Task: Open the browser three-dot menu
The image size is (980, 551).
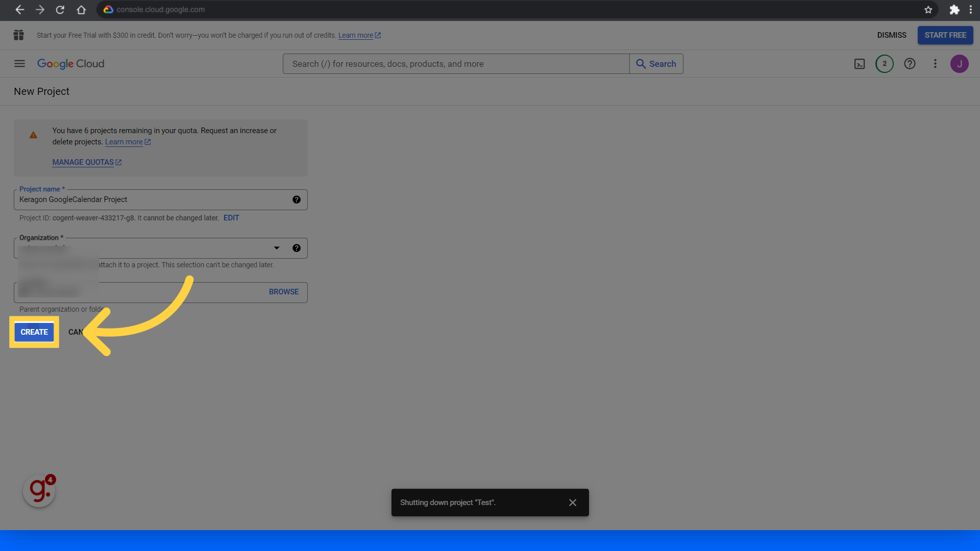Action: (x=971, y=10)
